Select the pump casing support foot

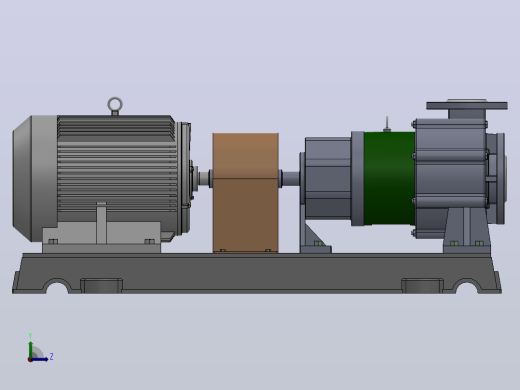click(467, 231)
